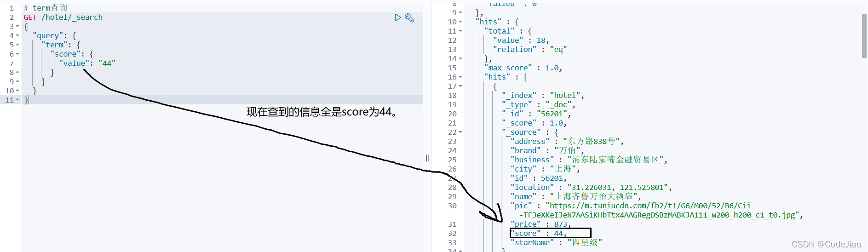Toggle fold marker at editor line 10
This screenshot has height=252, width=868.
click(17, 91)
